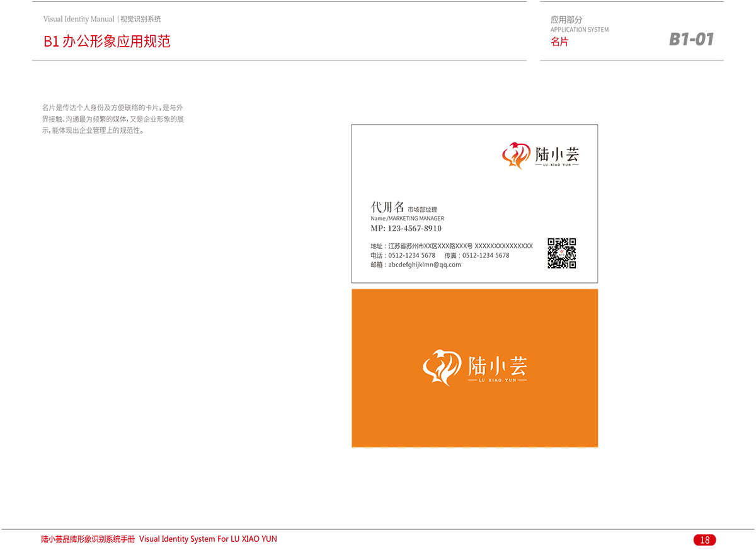The height and width of the screenshot is (557, 756).
Task: Select the 陆小芸 brand name on white card
Action: (557, 154)
